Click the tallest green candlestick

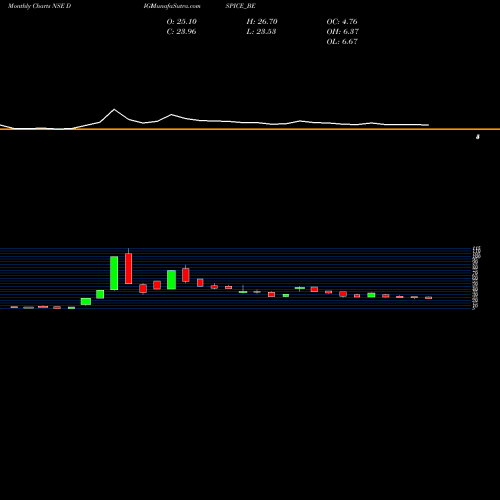[x=114, y=273]
